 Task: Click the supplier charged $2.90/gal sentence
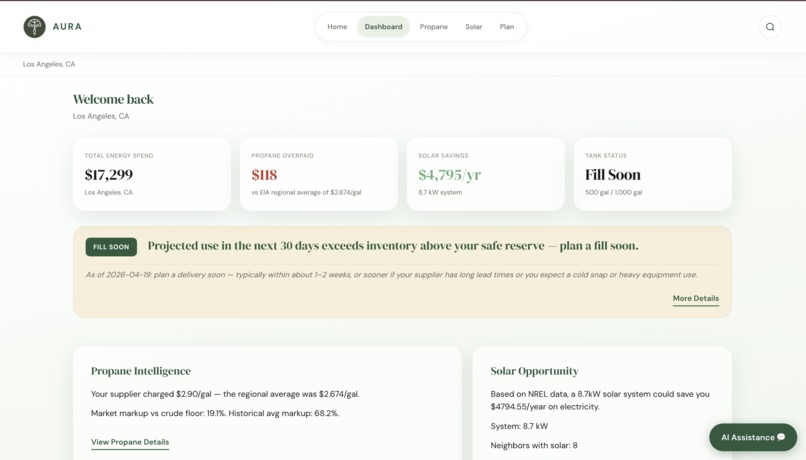click(225, 394)
